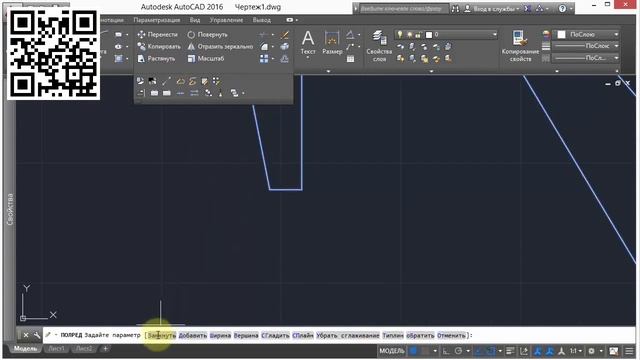Image resolution: width=640 pixels, height=360 pixels.
Task: Click the Reverse icon in expanded panel
Action: coord(194,93)
